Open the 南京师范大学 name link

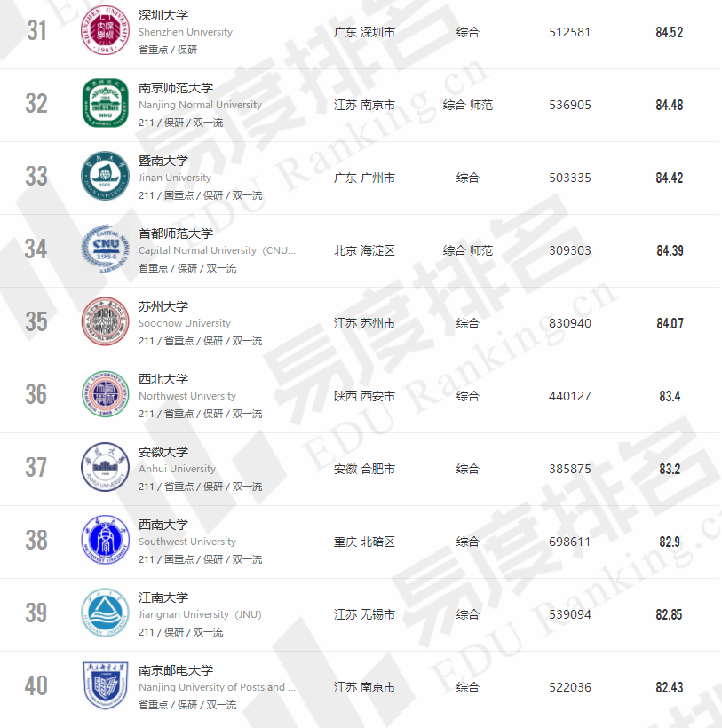pos(176,88)
